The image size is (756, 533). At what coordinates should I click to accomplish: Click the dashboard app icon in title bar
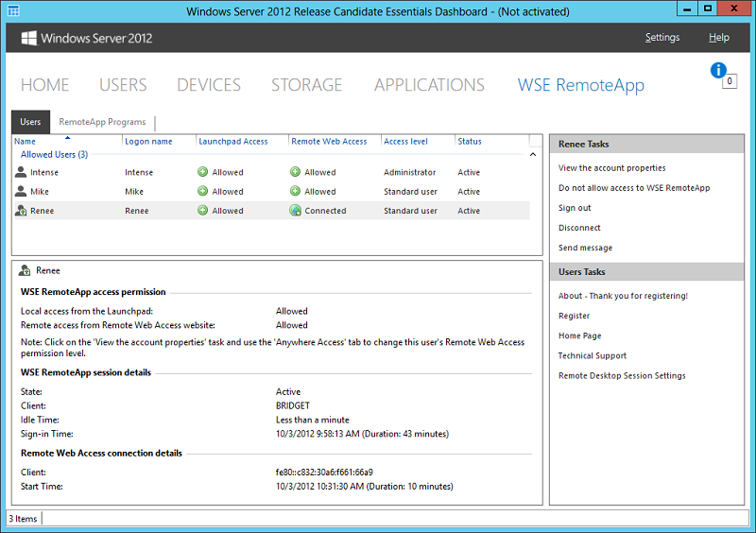(x=13, y=10)
